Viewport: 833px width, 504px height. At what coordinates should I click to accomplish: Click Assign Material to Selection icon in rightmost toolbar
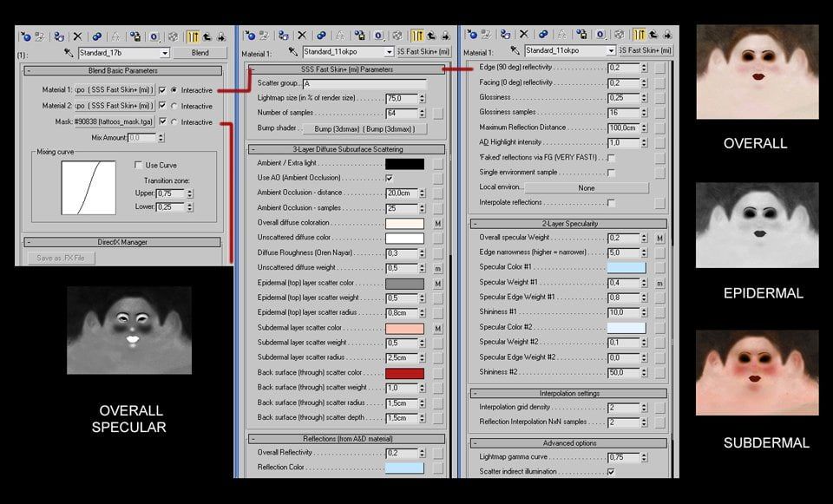coord(505,35)
